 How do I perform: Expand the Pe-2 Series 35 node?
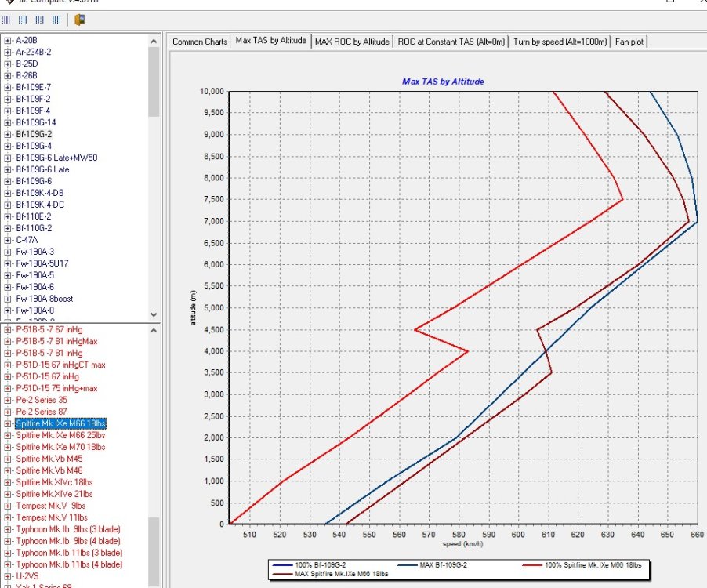pyautogui.click(x=8, y=400)
